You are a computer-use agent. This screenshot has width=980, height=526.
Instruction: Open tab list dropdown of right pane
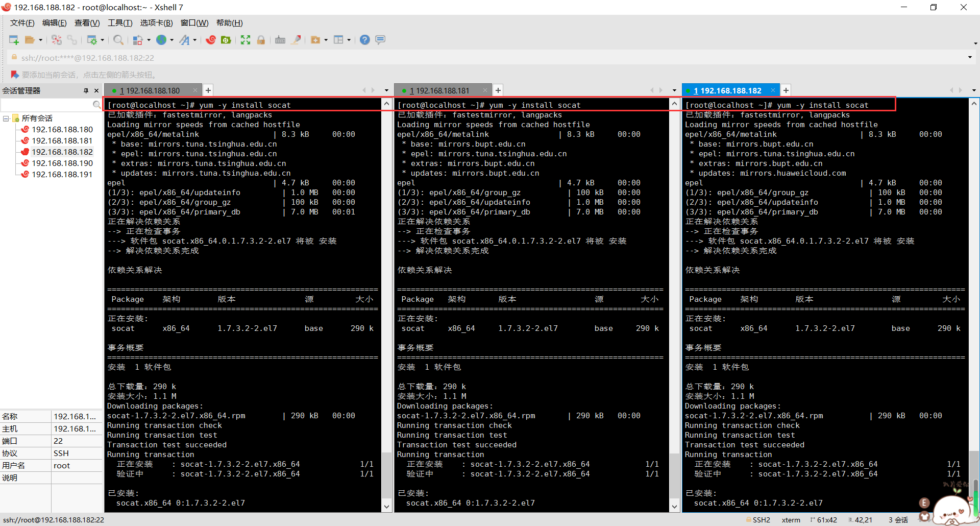(974, 90)
